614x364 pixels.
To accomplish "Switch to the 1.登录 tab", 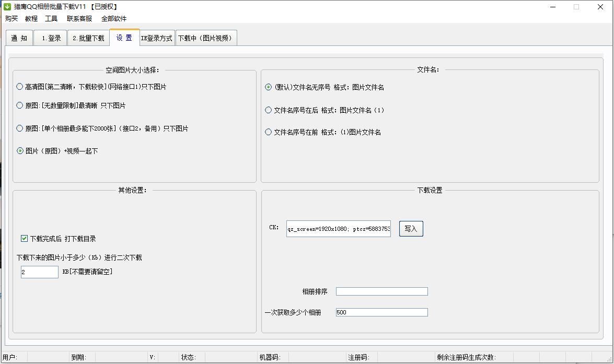I will click(50, 38).
